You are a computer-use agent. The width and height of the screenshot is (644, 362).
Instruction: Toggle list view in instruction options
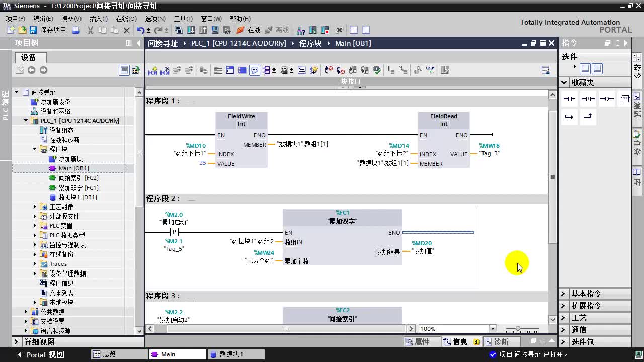point(597,69)
